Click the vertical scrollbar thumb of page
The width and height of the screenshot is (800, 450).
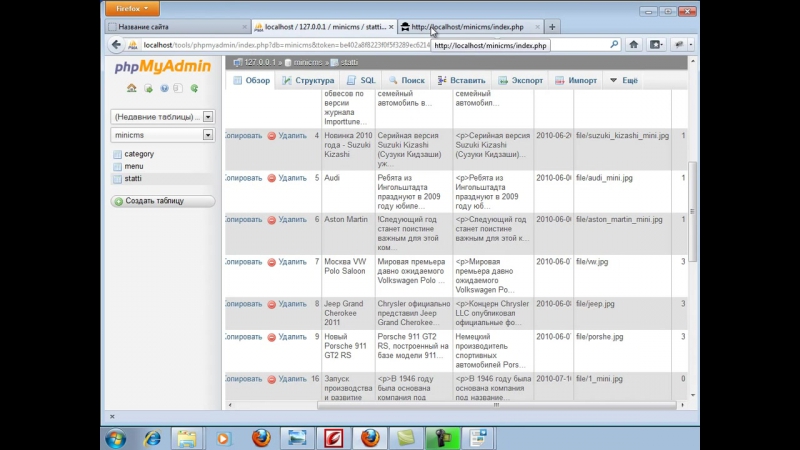coord(692,212)
